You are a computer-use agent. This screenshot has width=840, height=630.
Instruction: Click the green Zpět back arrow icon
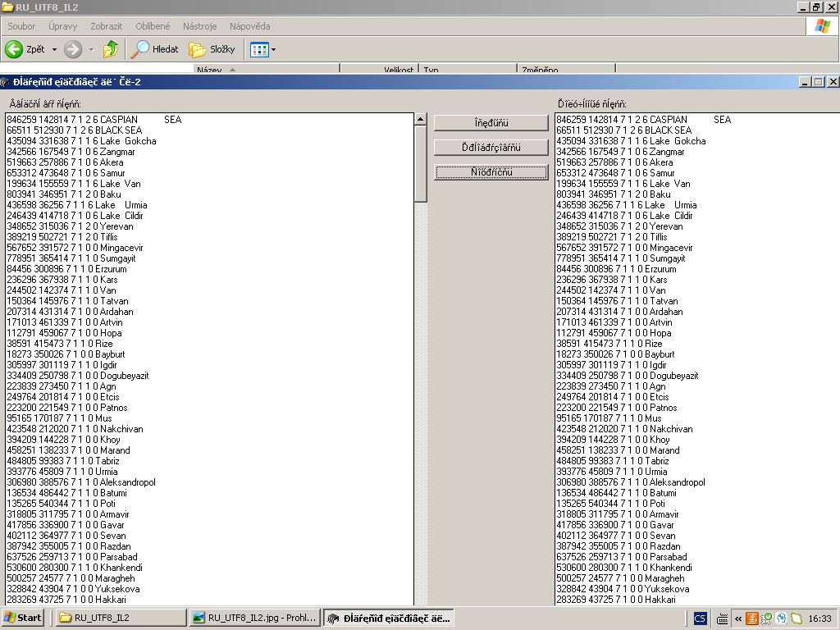point(14,49)
